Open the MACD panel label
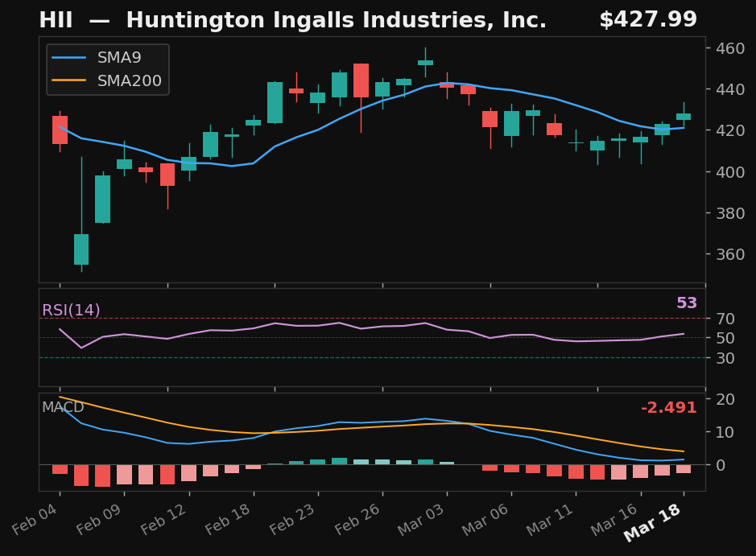The image size is (756, 556). (x=63, y=408)
